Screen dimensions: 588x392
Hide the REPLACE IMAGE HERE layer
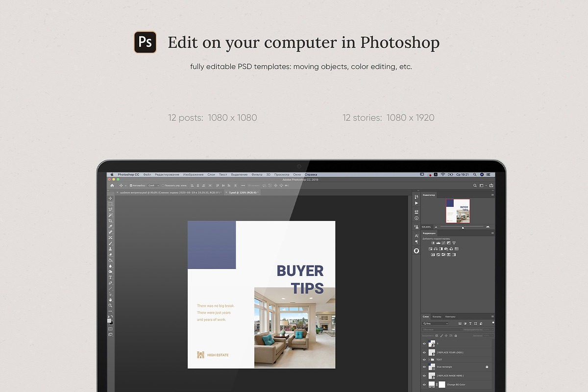(424, 376)
